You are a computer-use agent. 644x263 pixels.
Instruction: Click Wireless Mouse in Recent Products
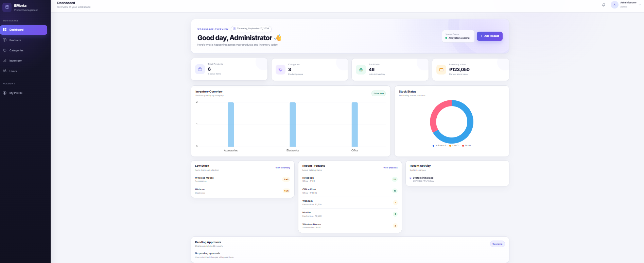(x=312, y=225)
